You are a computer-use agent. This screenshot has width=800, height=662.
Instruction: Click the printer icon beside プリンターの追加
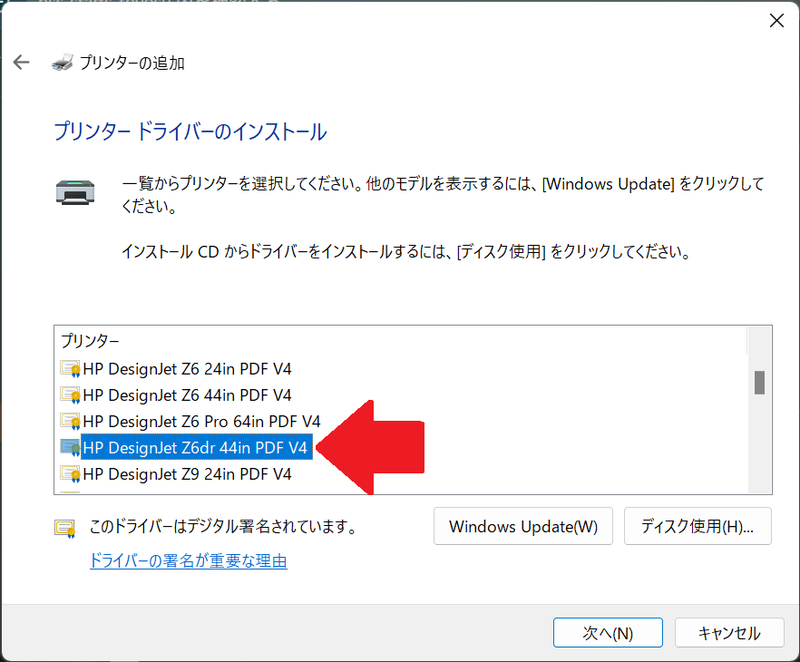(62, 62)
